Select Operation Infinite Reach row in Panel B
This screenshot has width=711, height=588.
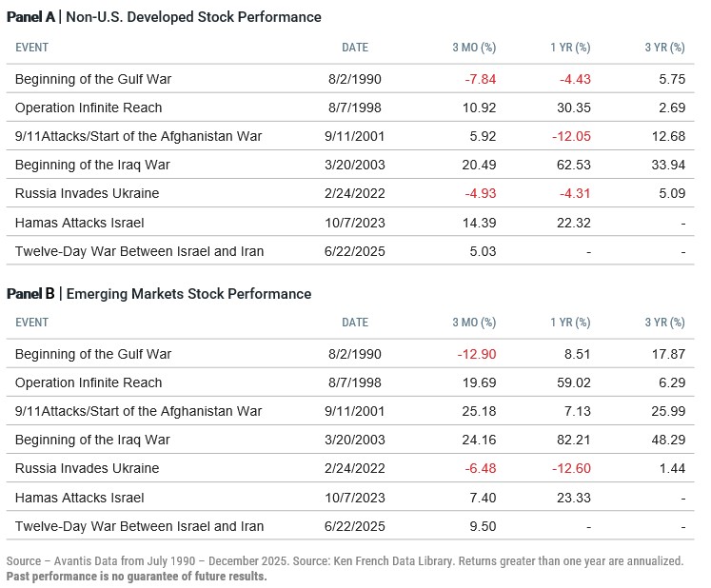(89, 382)
